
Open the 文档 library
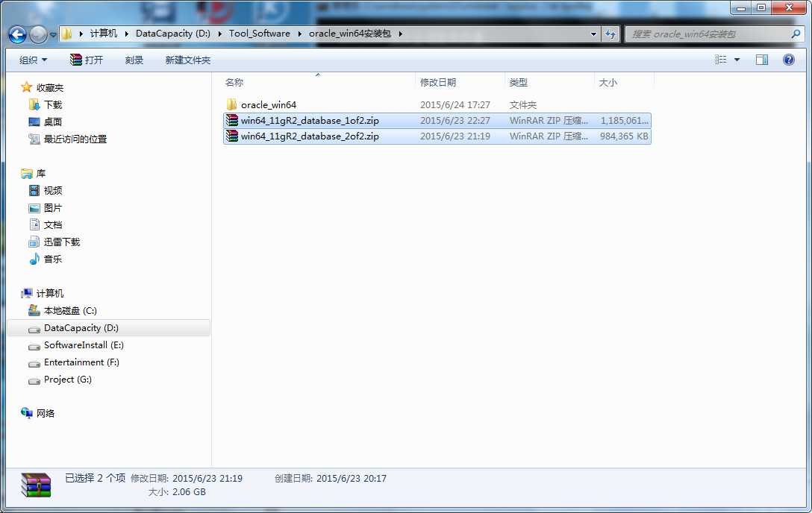53,225
